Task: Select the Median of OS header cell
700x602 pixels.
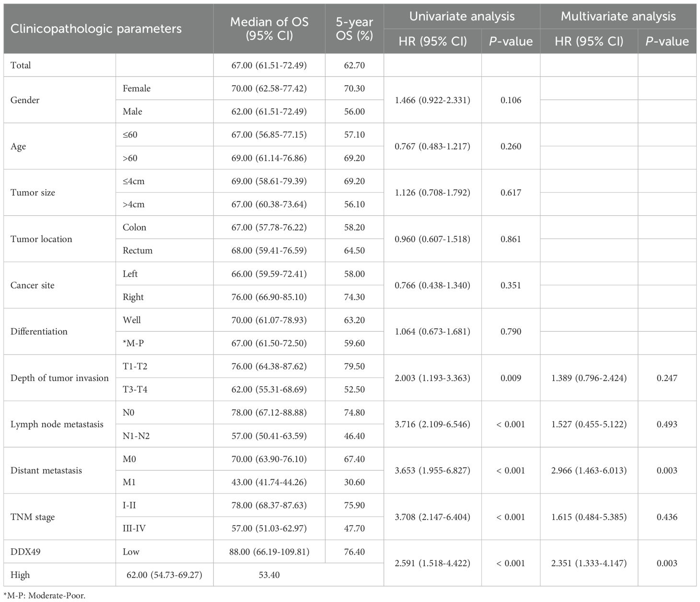Action: (269, 29)
